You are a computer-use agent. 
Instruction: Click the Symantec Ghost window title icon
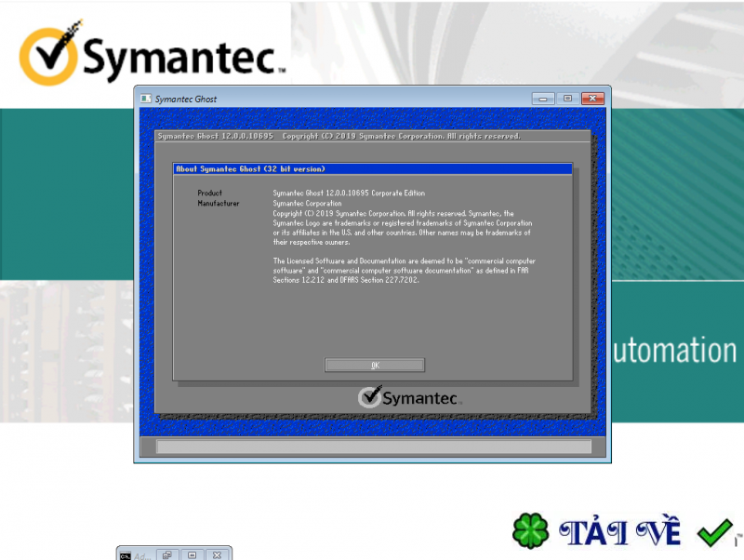(146, 99)
